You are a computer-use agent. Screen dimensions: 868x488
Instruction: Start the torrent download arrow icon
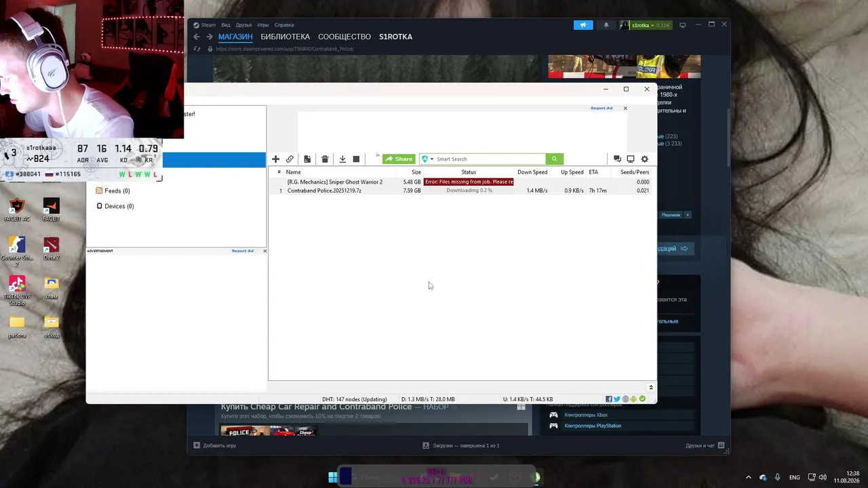(x=342, y=159)
